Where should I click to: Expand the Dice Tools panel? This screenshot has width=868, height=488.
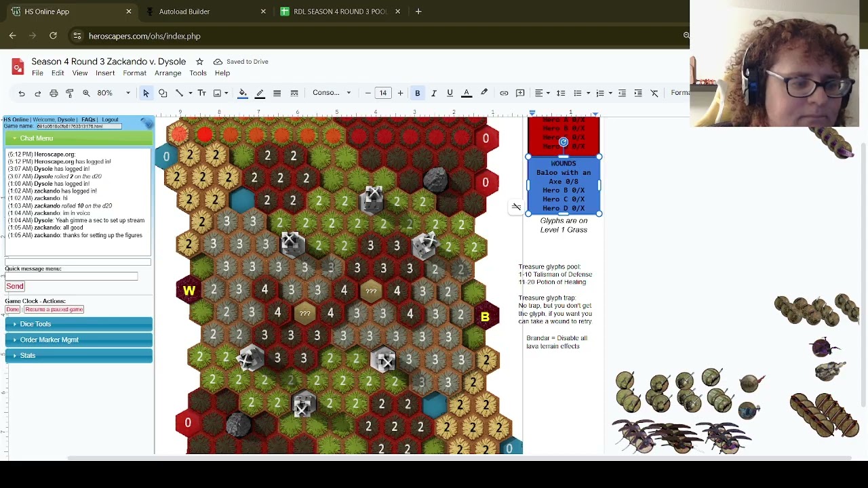pyautogui.click(x=79, y=324)
